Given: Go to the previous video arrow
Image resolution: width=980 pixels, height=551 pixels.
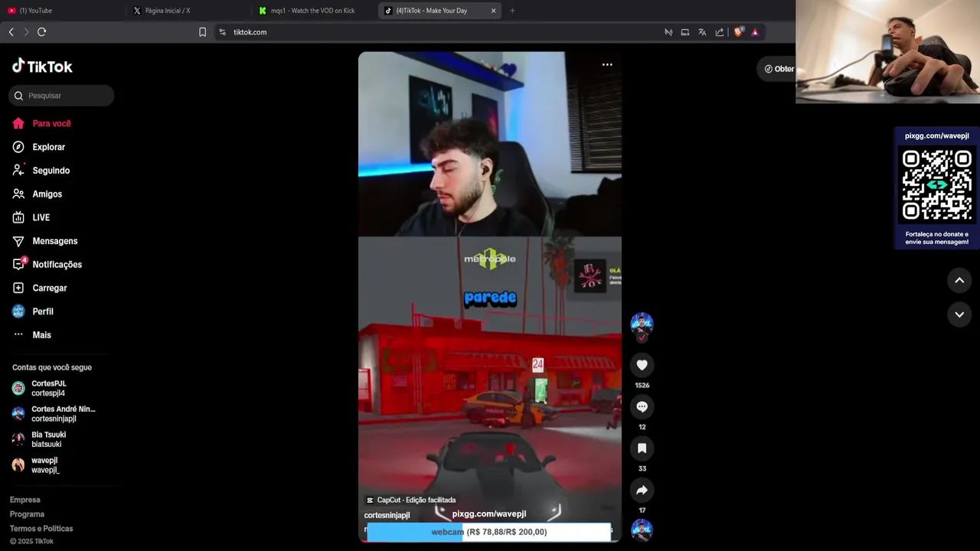Looking at the screenshot, I should pyautogui.click(x=959, y=281).
